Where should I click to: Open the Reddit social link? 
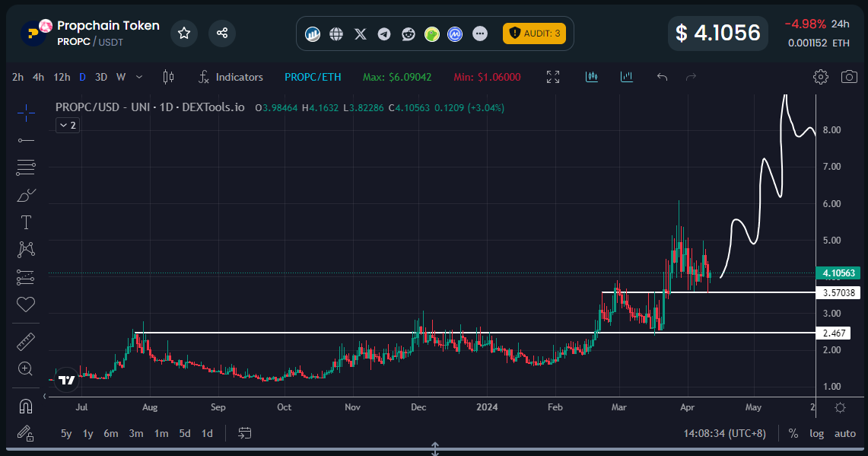[409, 34]
